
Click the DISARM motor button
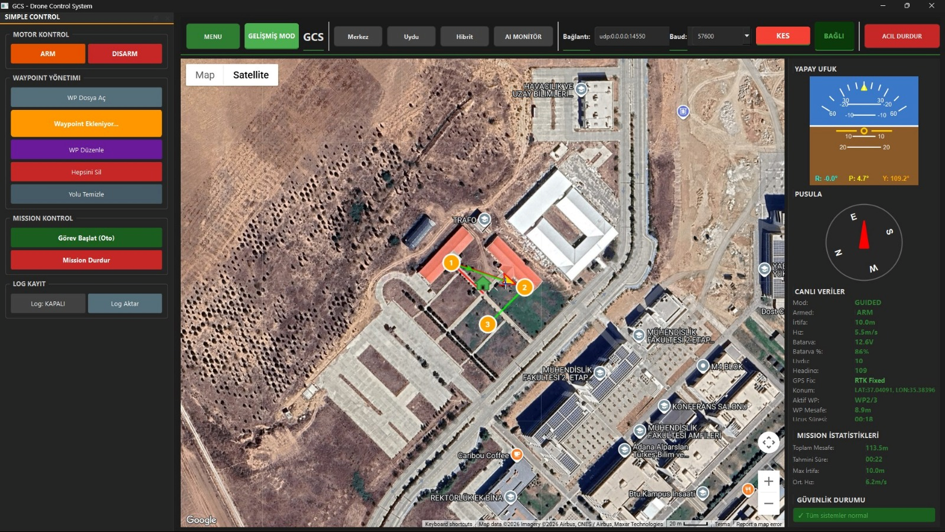pyautogui.click(x=125, y=54)
